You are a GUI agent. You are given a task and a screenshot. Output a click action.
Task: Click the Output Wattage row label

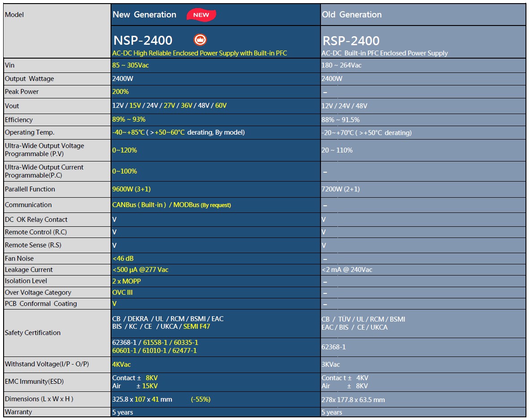pos(30,79)
